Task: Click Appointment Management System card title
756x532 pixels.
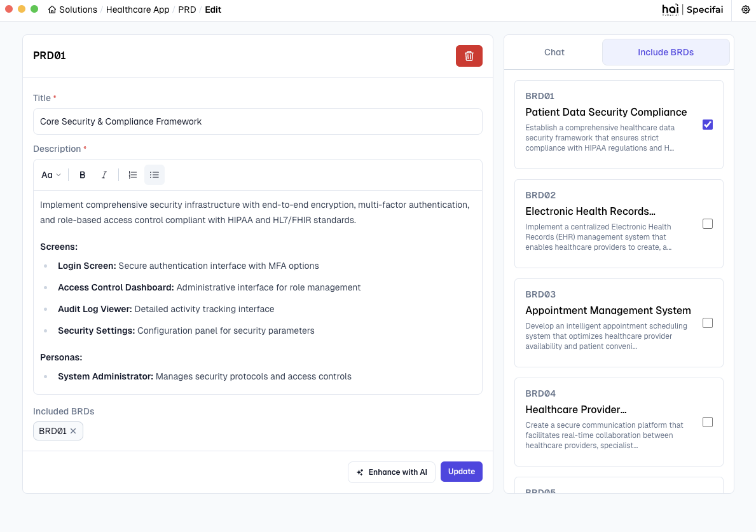Action: (x=608, y=311)
